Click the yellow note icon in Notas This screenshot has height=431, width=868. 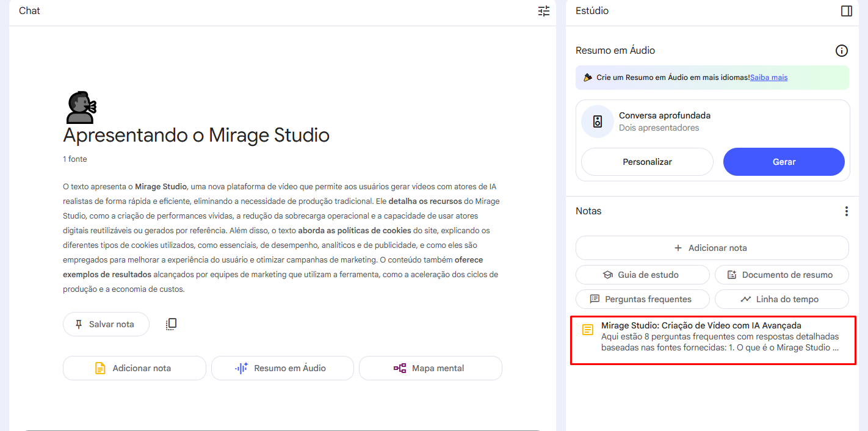coord(587,330)
